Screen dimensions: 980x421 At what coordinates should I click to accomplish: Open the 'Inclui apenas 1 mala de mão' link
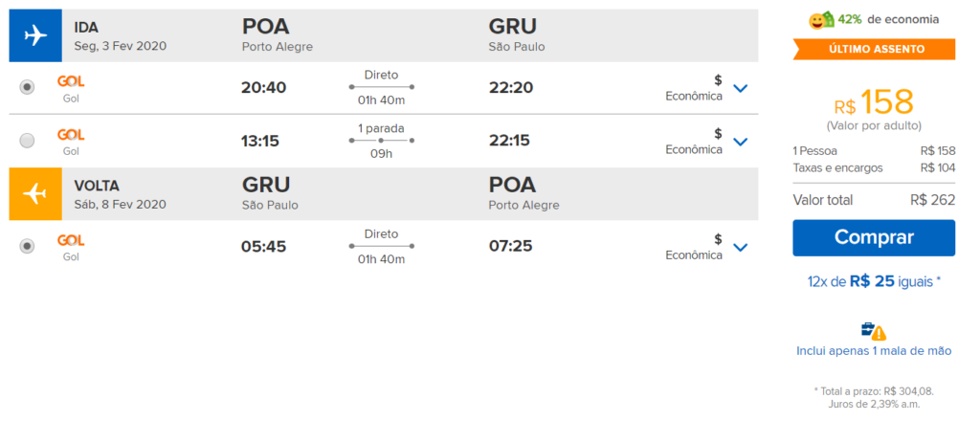pos(874,351)
